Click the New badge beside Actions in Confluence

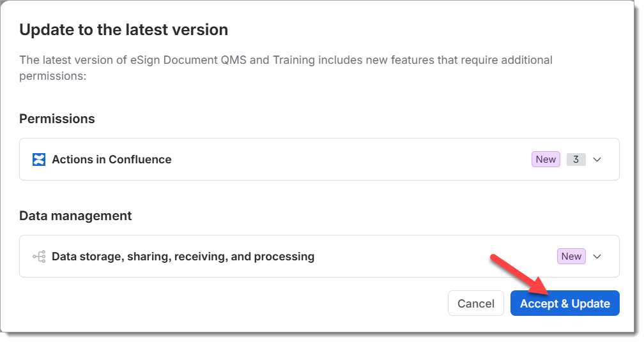click(546, 160)
